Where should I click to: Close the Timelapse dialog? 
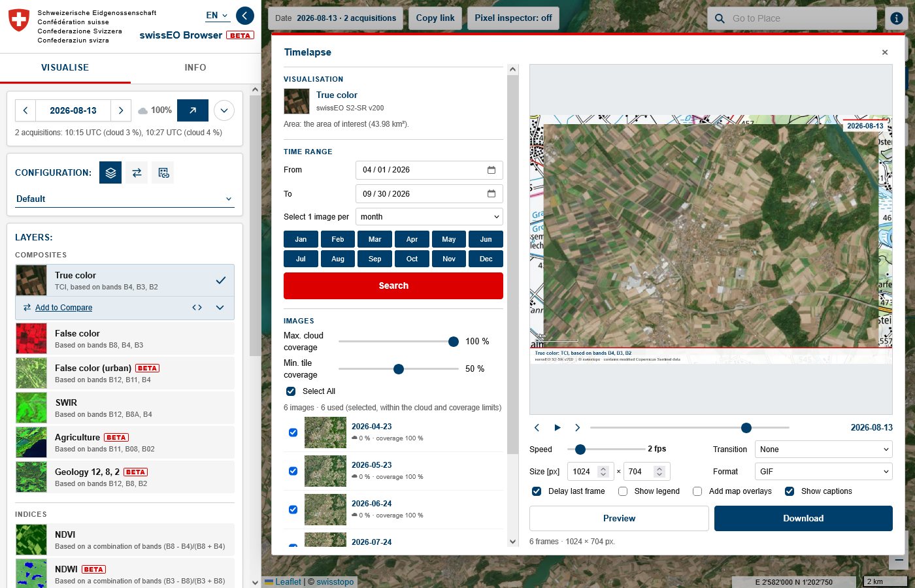tap(885, 52)
